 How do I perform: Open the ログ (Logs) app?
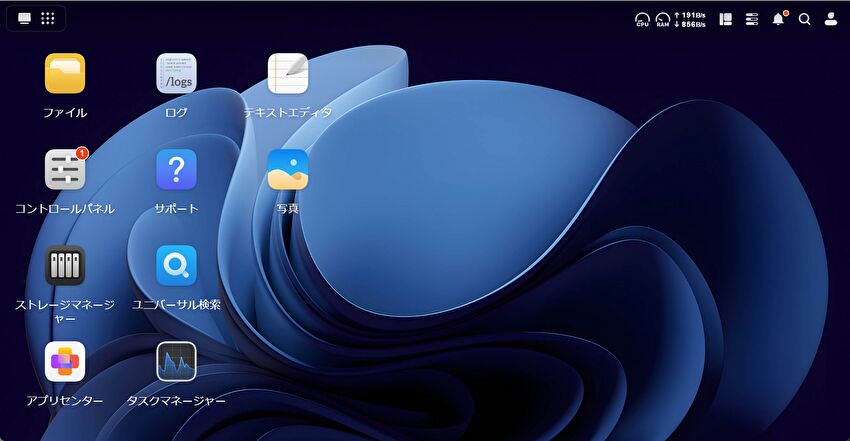176,74
